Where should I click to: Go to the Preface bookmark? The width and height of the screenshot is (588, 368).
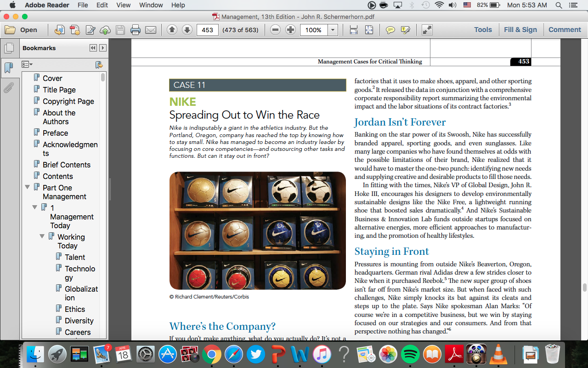55,133
